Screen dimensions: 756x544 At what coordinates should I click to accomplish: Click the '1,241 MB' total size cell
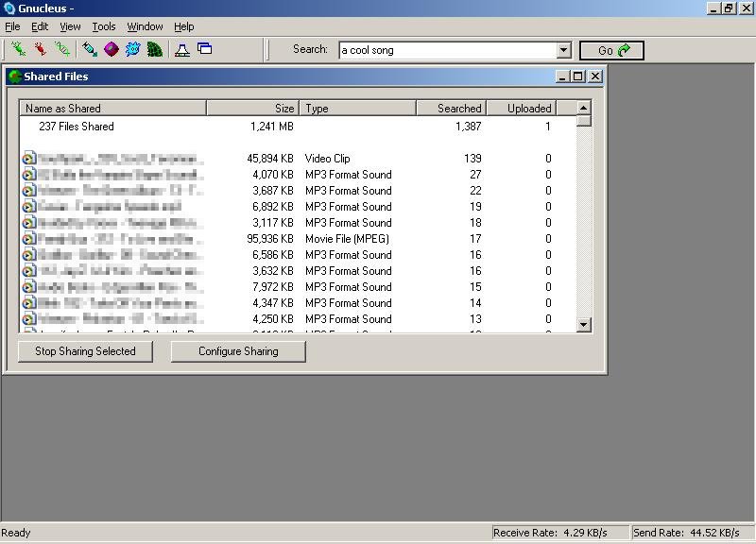[x=272, y=127]
